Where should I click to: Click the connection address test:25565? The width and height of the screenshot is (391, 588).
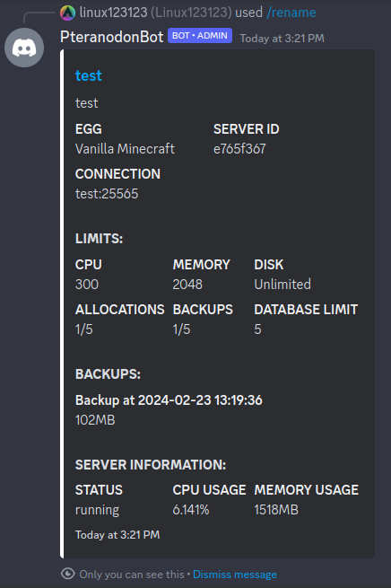click(107, 194)
